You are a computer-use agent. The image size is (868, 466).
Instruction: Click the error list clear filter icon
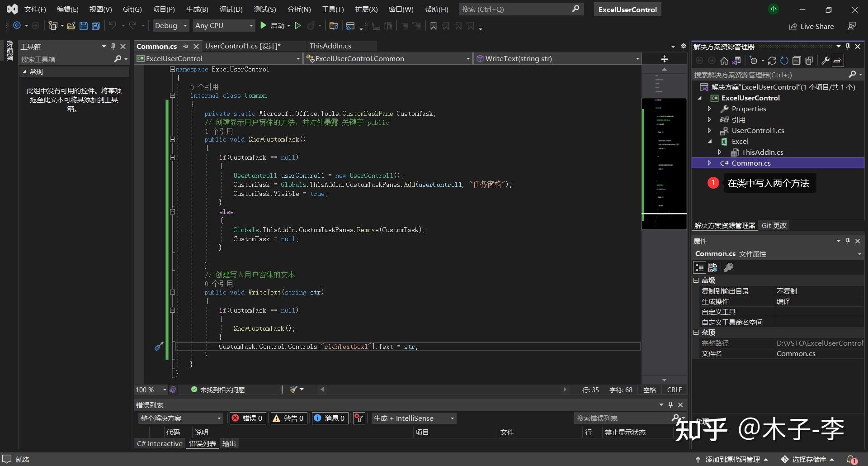(x=359, y=418)
